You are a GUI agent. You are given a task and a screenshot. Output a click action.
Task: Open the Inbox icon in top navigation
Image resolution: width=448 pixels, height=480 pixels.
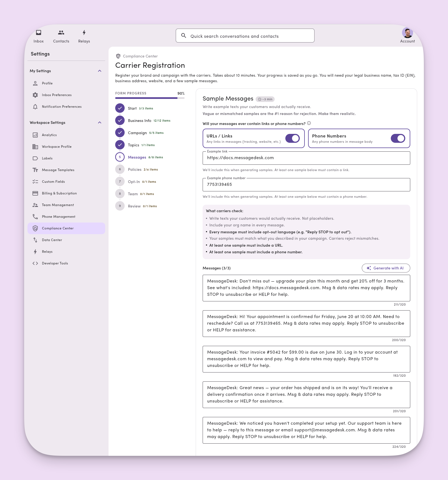point(39,32)
